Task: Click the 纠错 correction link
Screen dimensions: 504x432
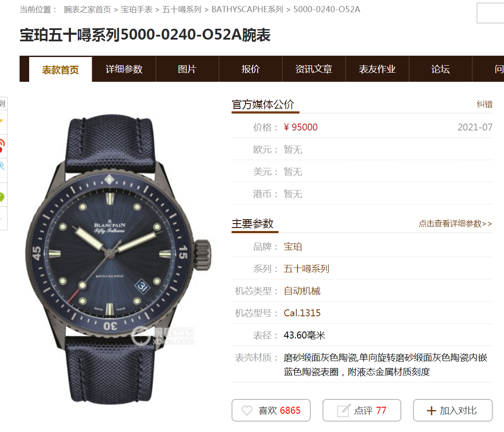Action: point(484,104)
